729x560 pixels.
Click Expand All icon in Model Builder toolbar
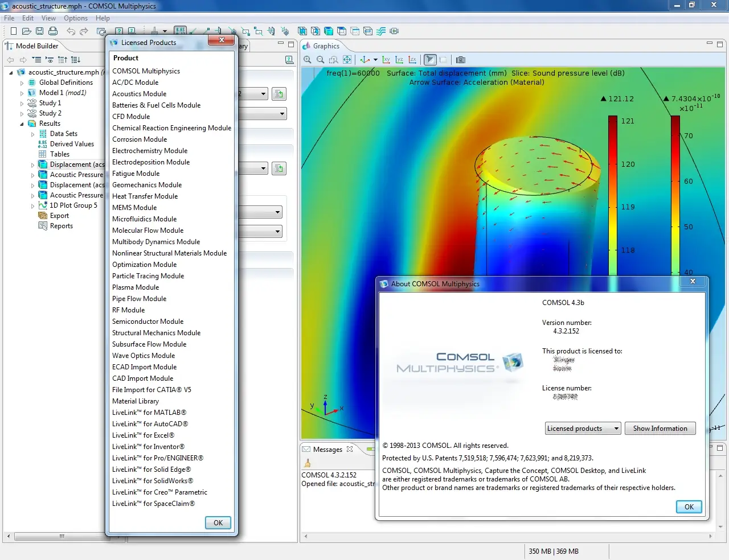point(76,60)
